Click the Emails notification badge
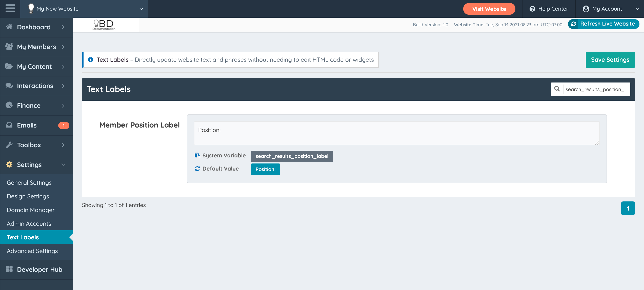Image resolution: width=644 pixels, height=290 pixels. (x=64, y=125)
